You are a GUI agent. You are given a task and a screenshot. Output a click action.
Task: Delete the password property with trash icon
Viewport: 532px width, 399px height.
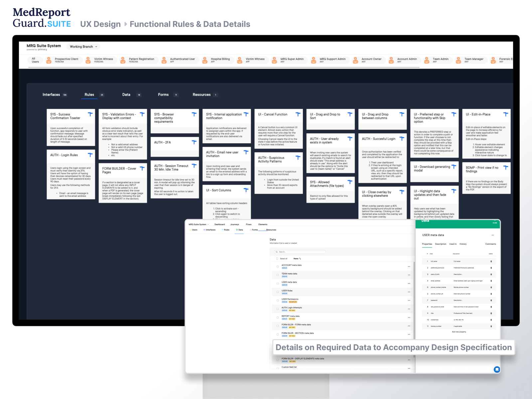(491, 300)
